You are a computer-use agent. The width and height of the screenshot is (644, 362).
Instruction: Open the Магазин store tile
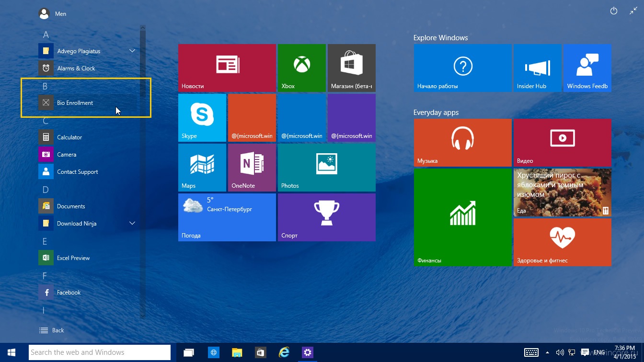click(x=352, y=68)
